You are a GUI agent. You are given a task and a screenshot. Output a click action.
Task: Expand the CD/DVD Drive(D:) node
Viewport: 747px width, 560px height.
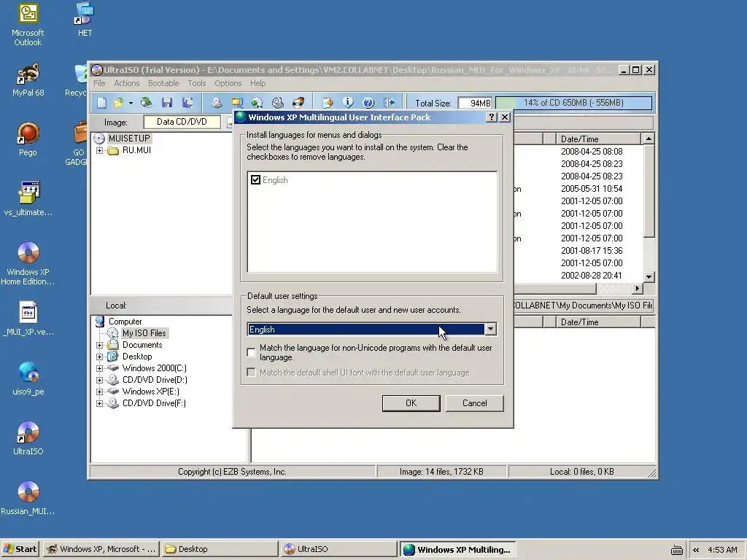click(x=99, y=380)
